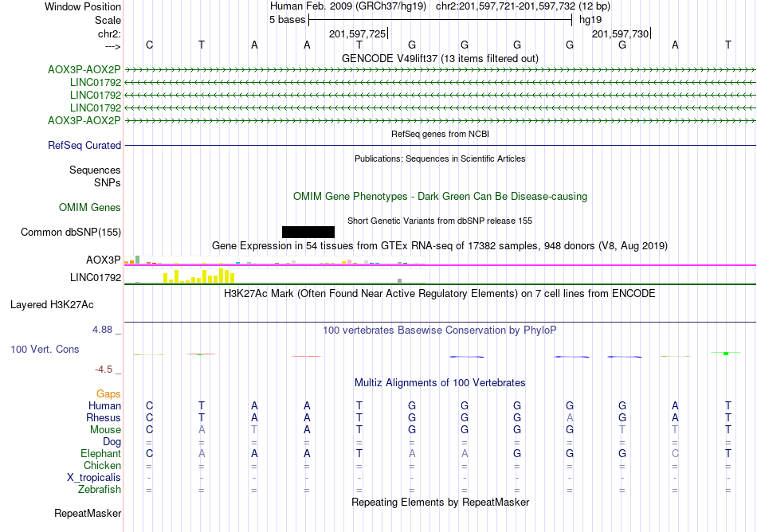Click the 201,597,725 coordinate marker
This screenshot has height=532, width=757.
point(358,33)
